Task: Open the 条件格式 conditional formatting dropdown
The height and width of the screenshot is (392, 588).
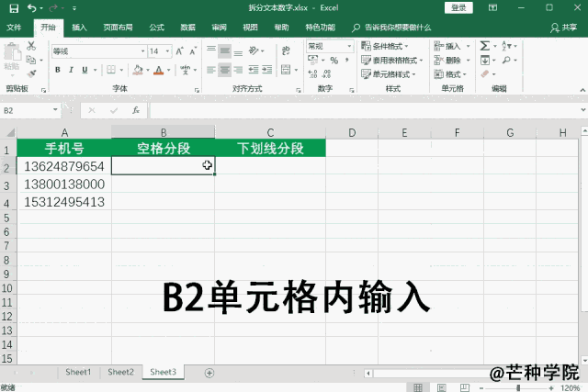Action: coord(391,46)
